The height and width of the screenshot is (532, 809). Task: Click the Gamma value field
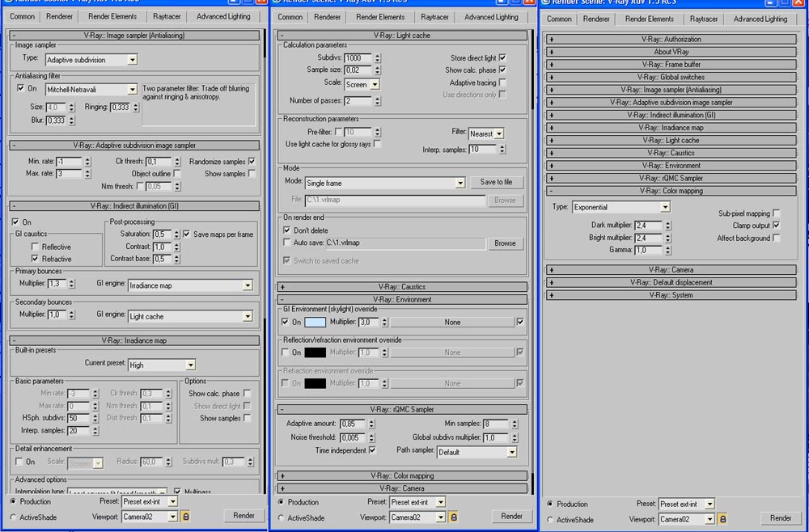(x=649, y=250)
